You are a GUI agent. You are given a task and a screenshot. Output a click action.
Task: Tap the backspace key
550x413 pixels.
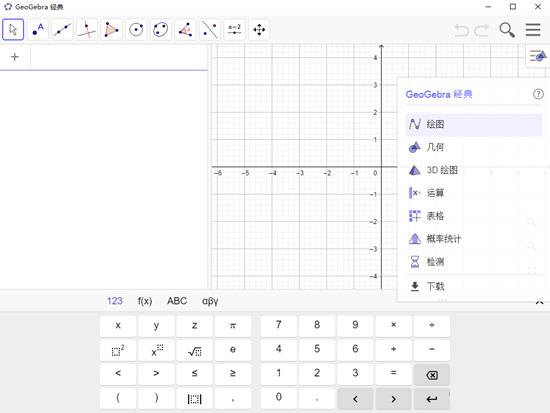pyautogui.click(x=432, y=375)
